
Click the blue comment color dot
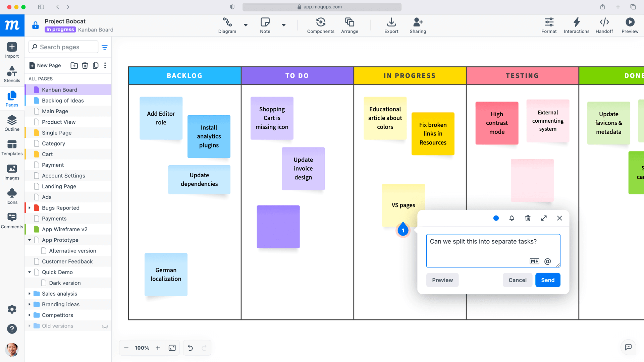(496, 218)
